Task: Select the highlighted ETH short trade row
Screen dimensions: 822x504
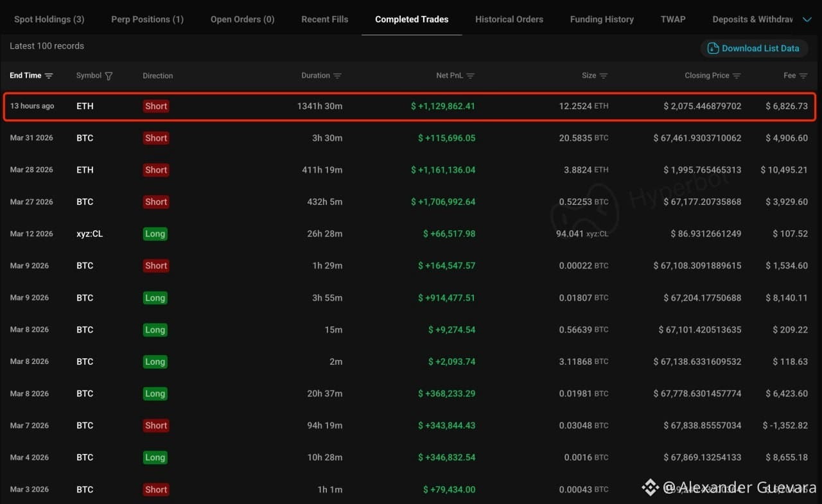Action: point(410,107)
